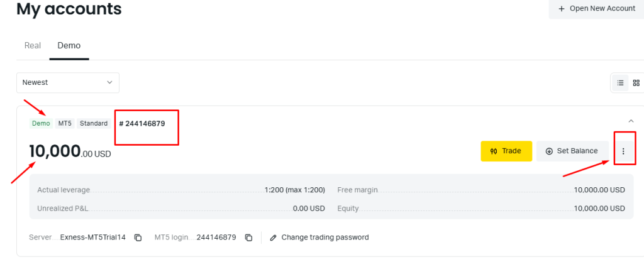Select the Demo accounts tab

69,45
